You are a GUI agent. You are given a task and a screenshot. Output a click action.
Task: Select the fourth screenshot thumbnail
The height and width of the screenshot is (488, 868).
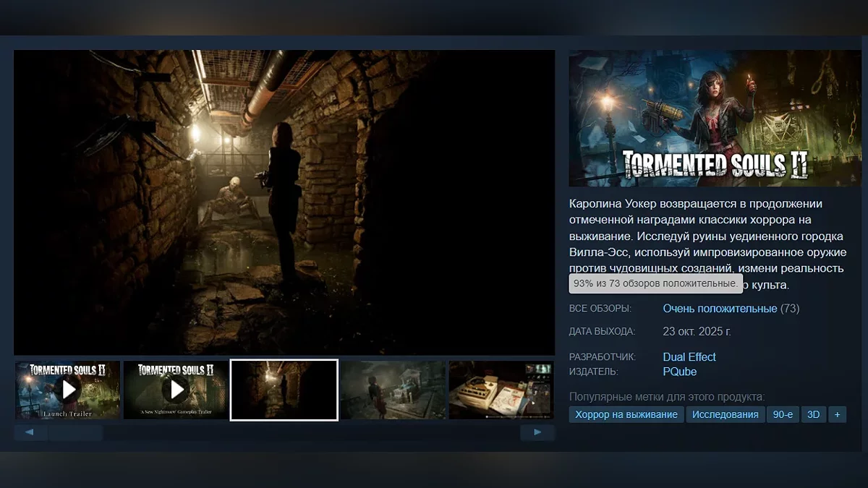(x=393, y=390)
